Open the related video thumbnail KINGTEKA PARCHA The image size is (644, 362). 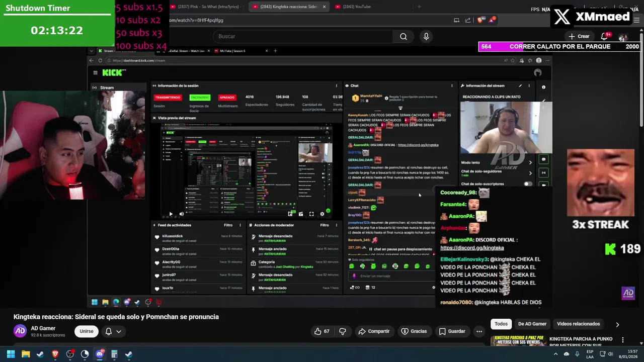tap(518, 341)
